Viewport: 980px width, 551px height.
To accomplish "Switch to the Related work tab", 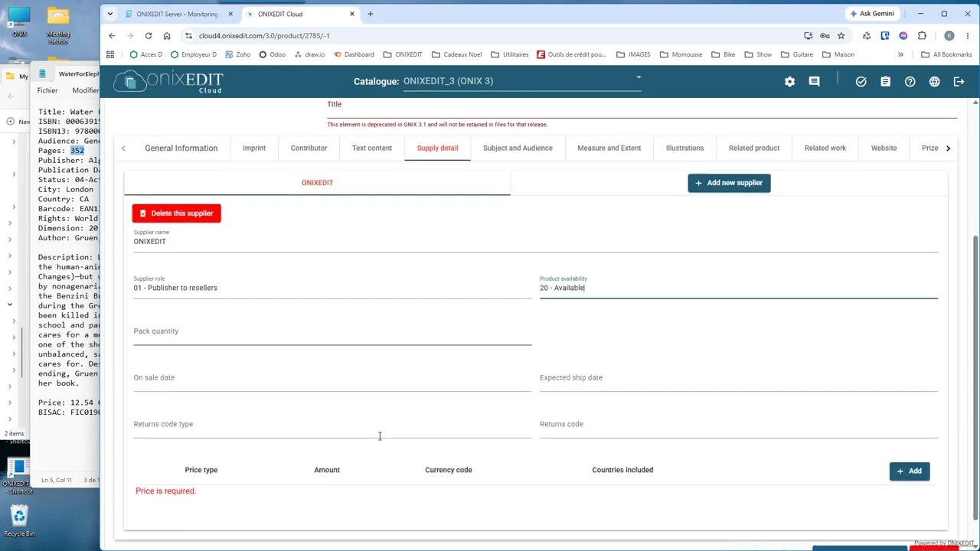I will (x=825, y=148).
